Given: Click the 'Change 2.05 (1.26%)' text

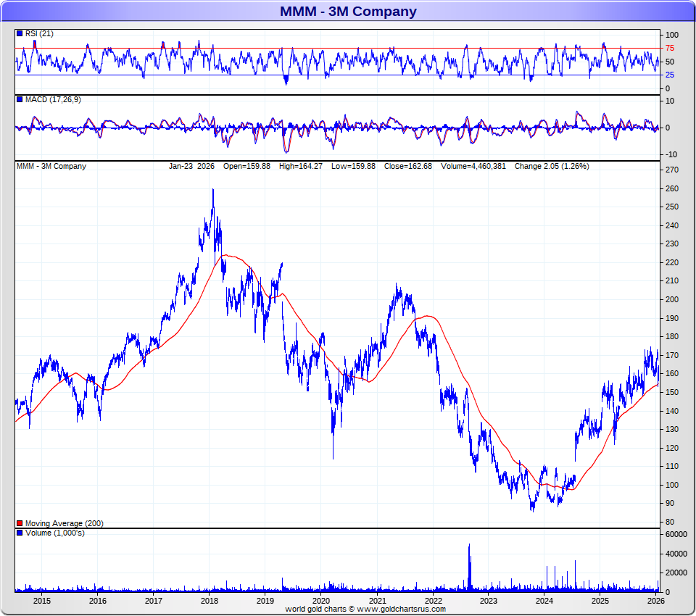Looking at the screenshot, I should click(x=552, y=167).
